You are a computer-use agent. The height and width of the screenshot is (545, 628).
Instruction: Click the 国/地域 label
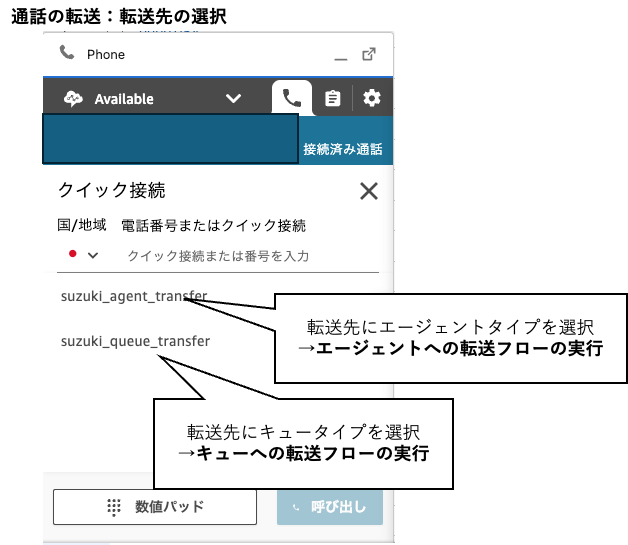(x=82, y=225)
